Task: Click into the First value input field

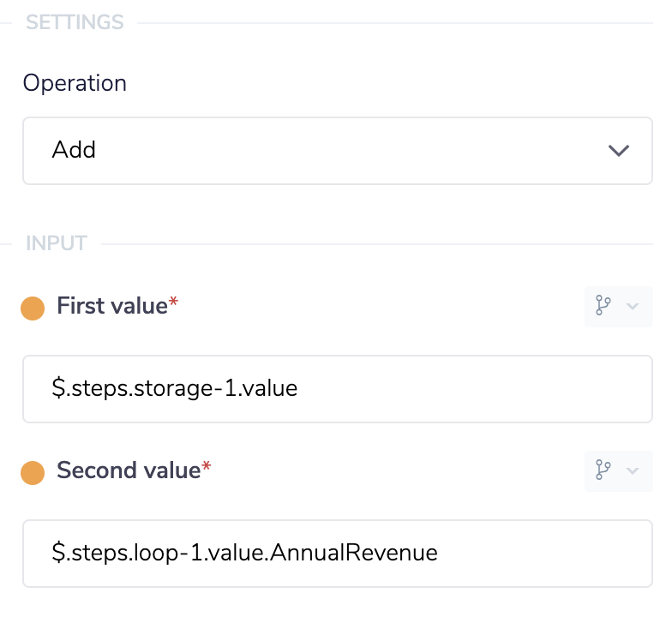Action: [337, 389]
